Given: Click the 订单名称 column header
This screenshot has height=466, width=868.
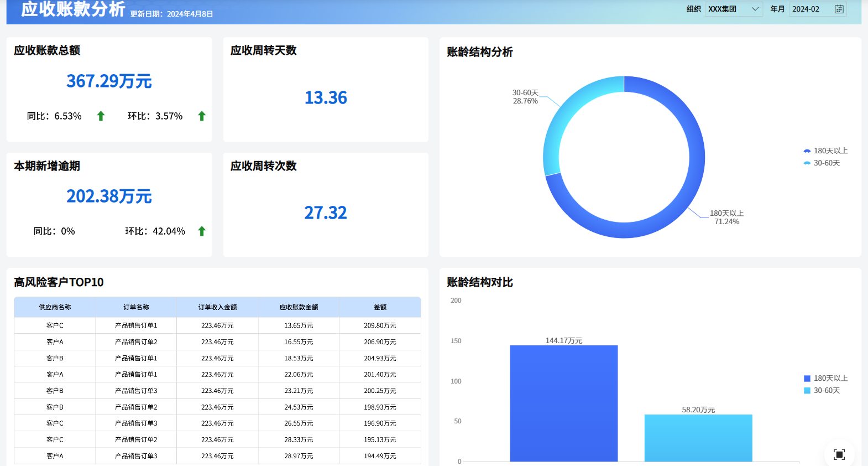Looking at the screenshot, I should coord(136,307).
